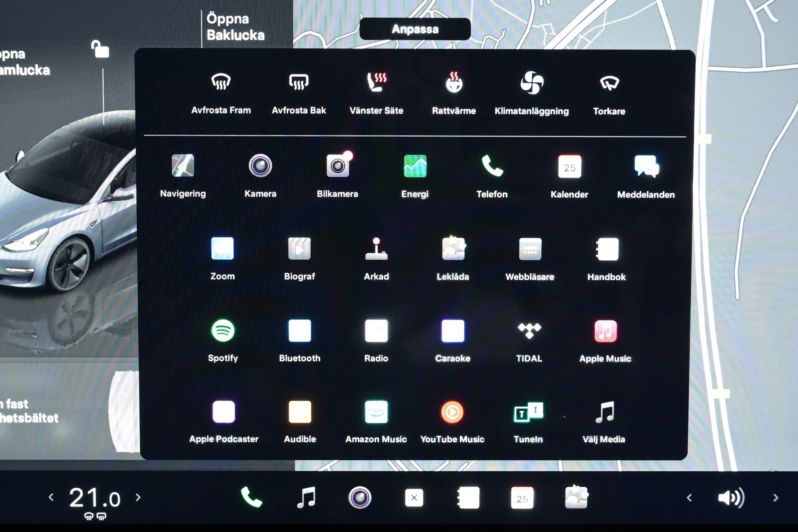Open phone from the bottom dock

251,497
